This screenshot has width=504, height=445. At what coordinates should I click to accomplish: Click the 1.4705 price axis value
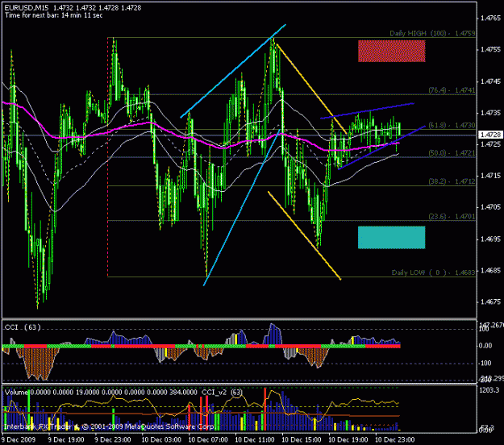pos(490,207)
